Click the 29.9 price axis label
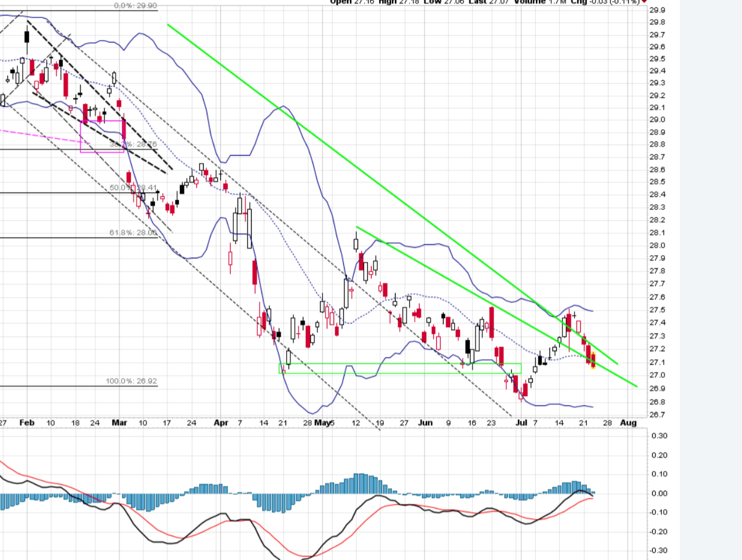Image resolution: width=742 pixels, height=560 pixels. click(x=657, y=10)
